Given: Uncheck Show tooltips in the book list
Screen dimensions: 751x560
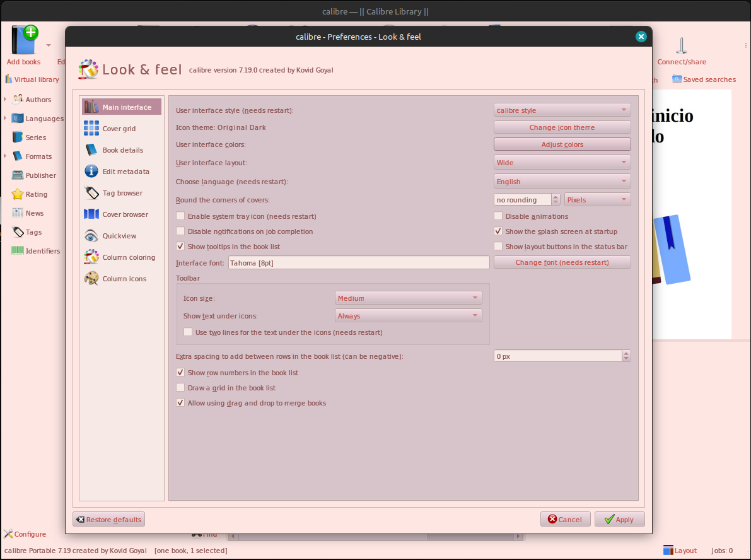Looking at the screenshot, I should pos(180,246).
